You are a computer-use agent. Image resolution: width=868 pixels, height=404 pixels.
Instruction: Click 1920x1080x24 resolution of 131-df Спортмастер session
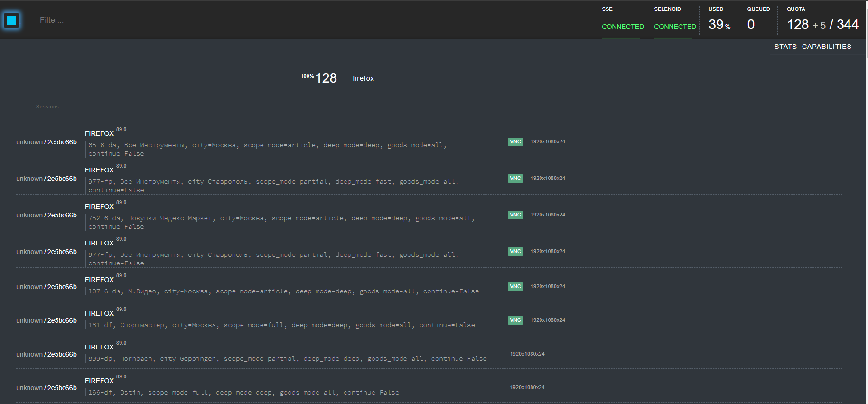(x=548, y=320)
